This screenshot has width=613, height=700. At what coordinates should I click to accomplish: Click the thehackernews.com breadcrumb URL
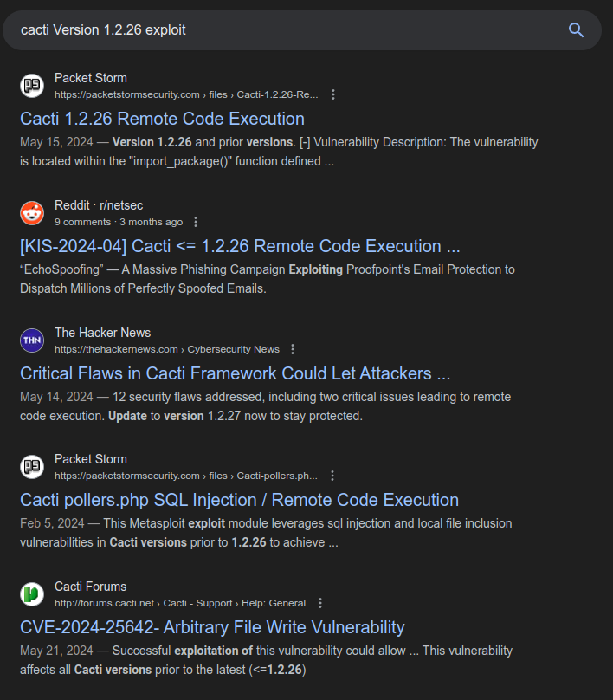coord(167,349)
